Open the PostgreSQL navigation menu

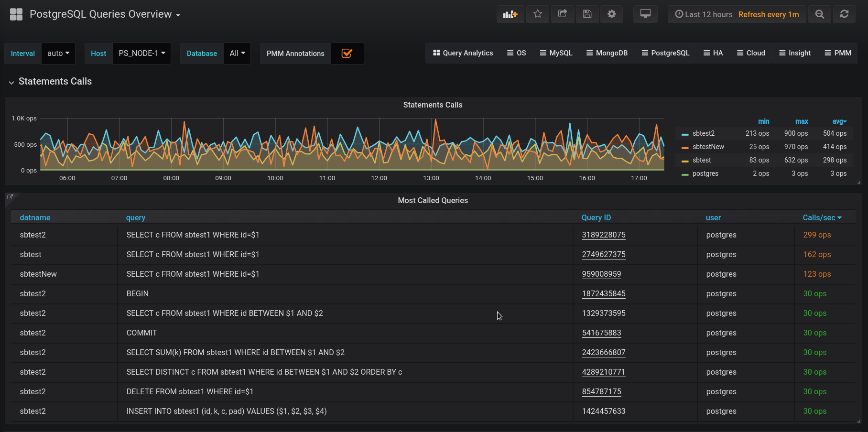(x=665, y=53)
